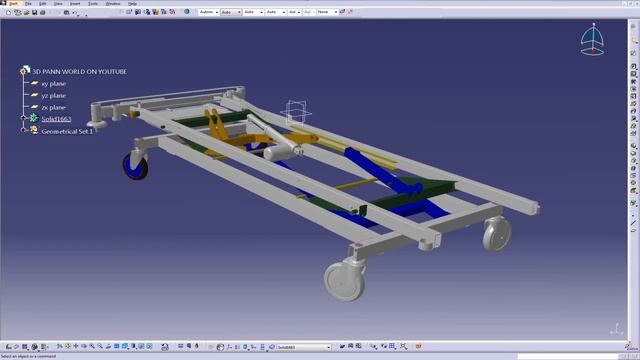Viewport: 640px width, 360px height.
Task: Click the Undo arrow icon
Action: point(75,12)
